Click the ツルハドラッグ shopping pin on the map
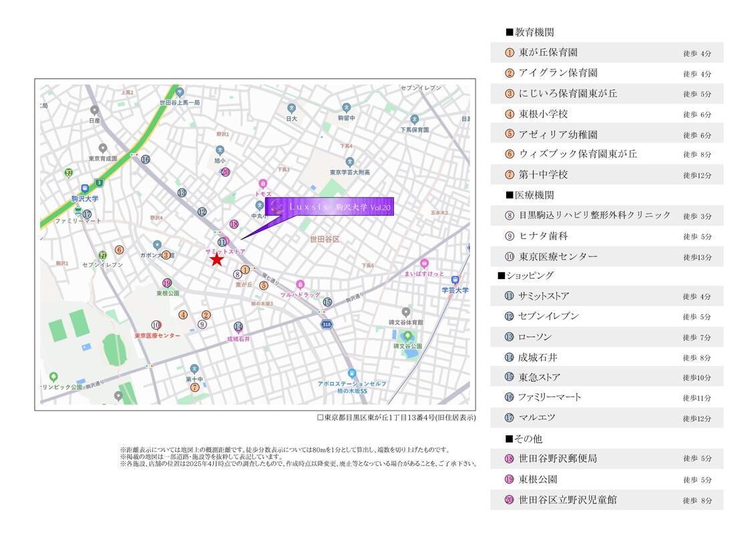756x534 pixels. 300,285
